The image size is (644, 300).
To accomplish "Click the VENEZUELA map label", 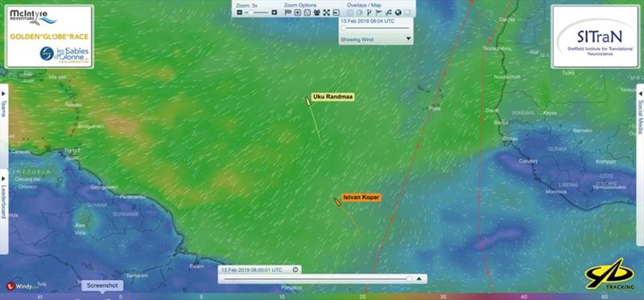I will (31, 171).
